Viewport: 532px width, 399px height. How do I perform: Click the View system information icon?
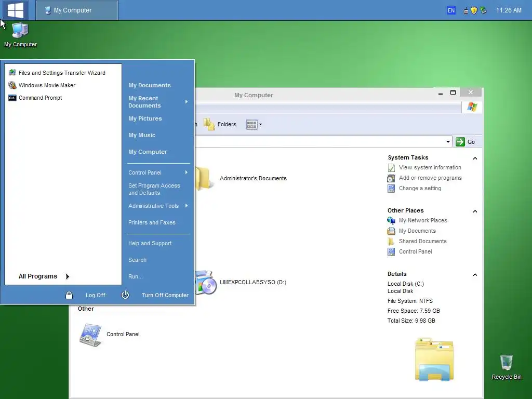pyautogui.click(x=391, y=168)
